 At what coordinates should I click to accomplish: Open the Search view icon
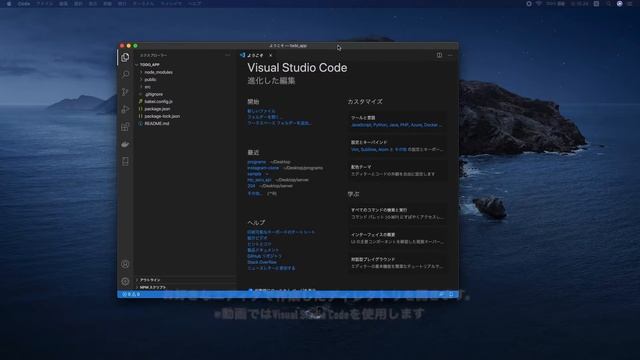(x=125, y=74)
